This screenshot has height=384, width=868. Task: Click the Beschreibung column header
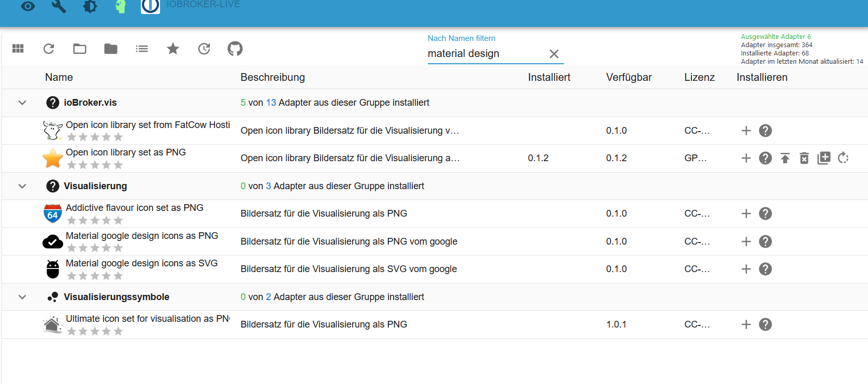pos(273,77)
